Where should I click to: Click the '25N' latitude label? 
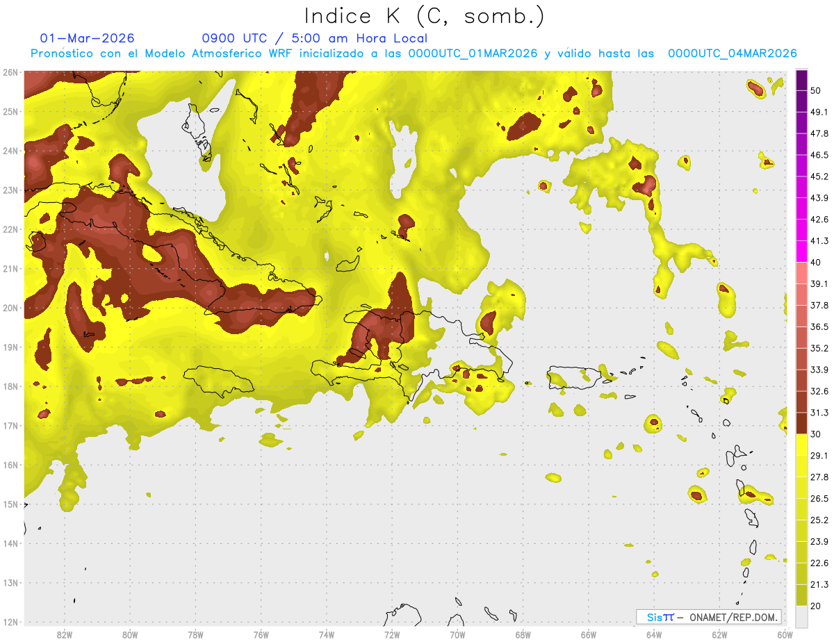click(x=10, y=111)
